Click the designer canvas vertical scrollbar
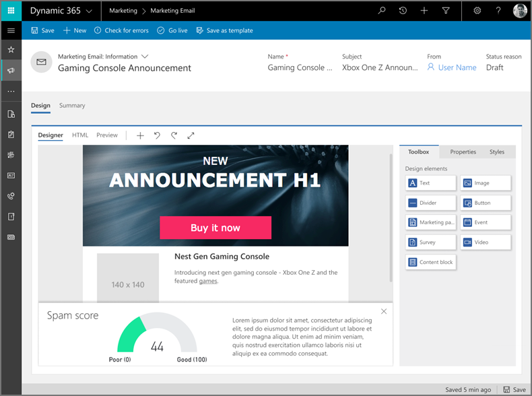Viewport: 532px width, 396px height. click(391, 216)
